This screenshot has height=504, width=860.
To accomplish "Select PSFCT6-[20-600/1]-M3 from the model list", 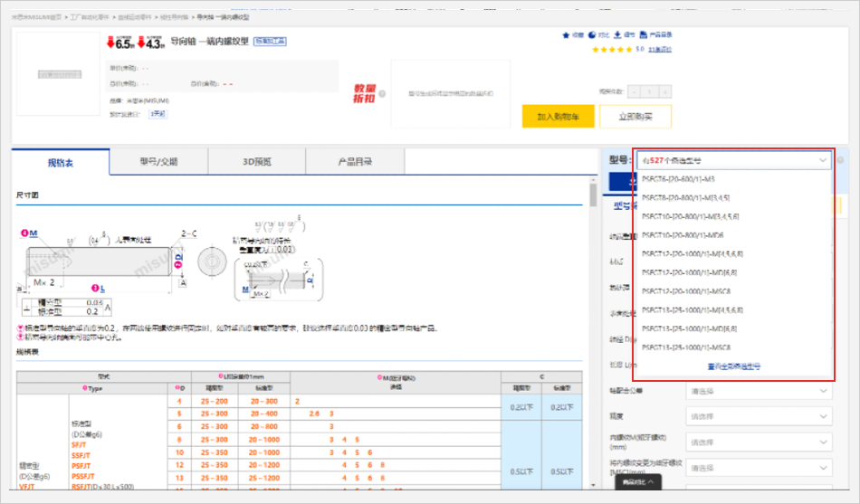I will 678,179.
